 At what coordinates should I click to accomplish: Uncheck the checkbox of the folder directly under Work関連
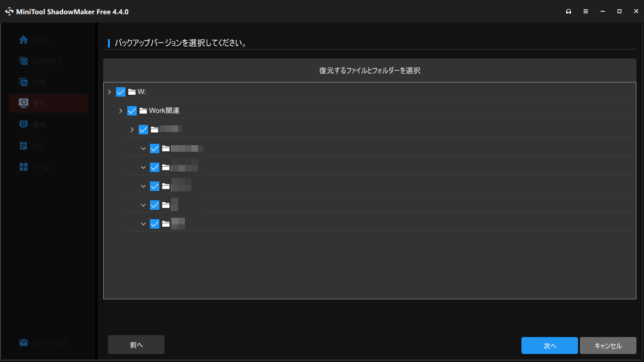click(x=143, y=130)
